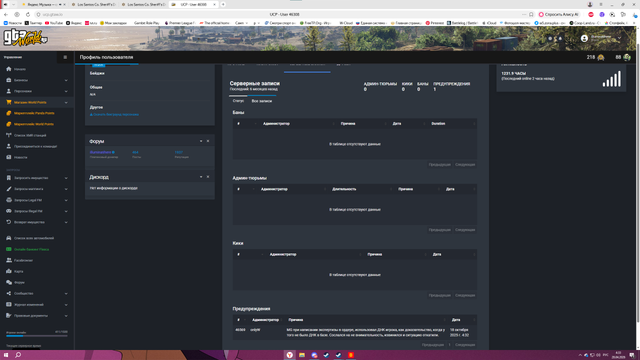Click the Персонажи person icon
This screenshot has width=640, height=360.
tap(9, 91)
